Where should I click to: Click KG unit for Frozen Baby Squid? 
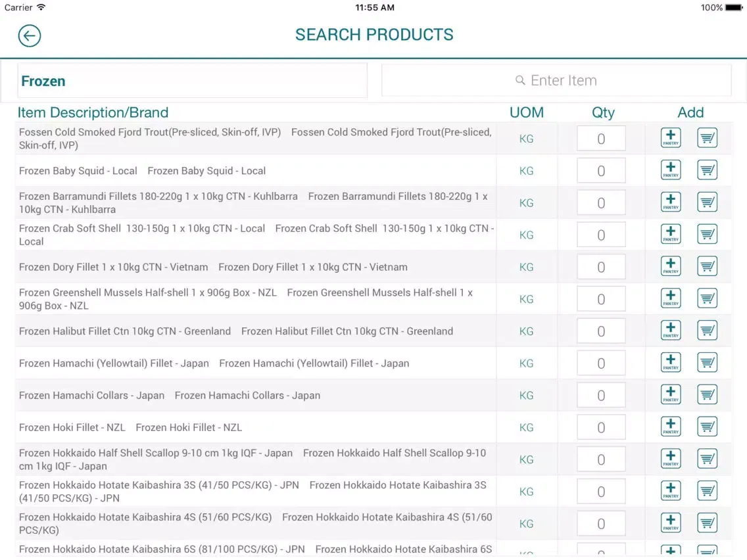pyautogui.click(x=527, y=171)
